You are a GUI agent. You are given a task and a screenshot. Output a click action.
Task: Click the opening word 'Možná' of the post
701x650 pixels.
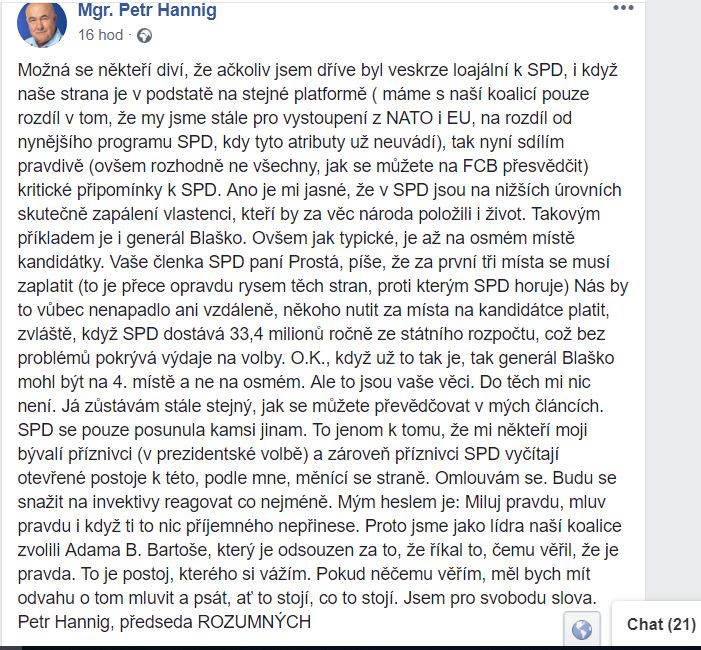[x=42, y=70]
